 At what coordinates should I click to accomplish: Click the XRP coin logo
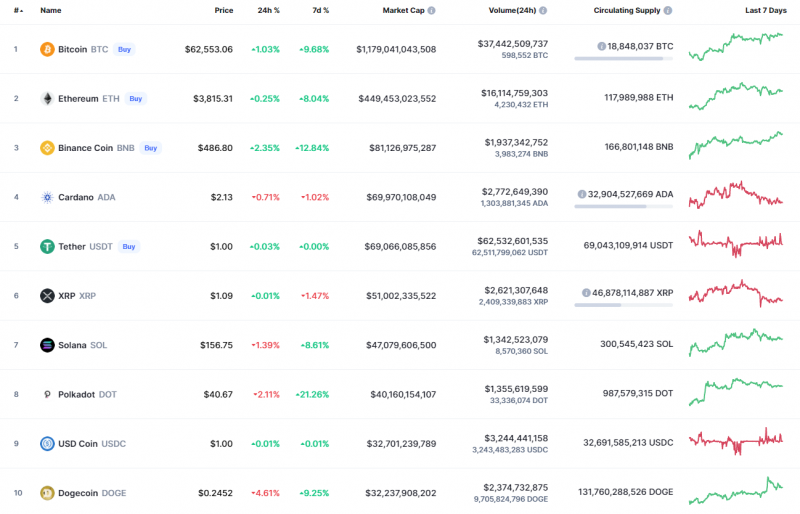47,296
